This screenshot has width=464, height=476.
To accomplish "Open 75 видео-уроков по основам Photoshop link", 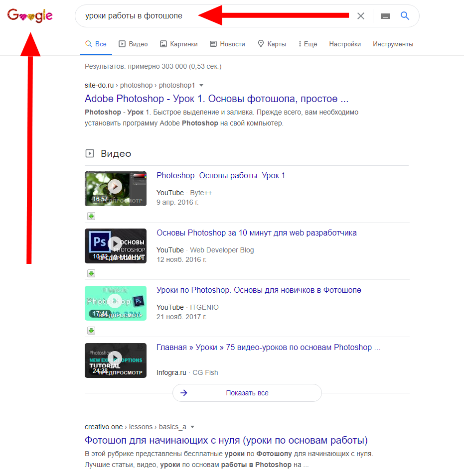I will (x=268, y=347).
